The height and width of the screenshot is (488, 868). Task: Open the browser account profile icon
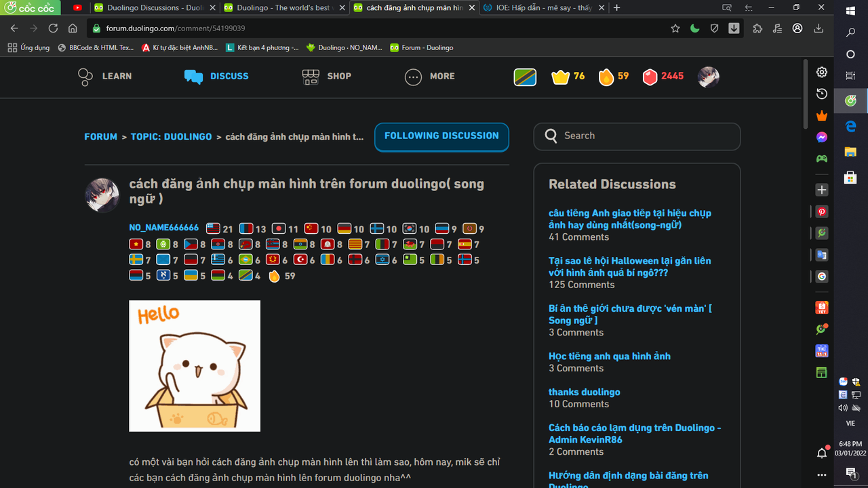click(x=797, y=28)
